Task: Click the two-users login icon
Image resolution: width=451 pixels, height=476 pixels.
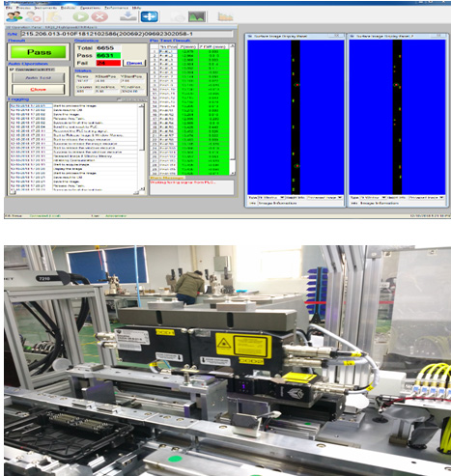Action: (x=14, y=16)
